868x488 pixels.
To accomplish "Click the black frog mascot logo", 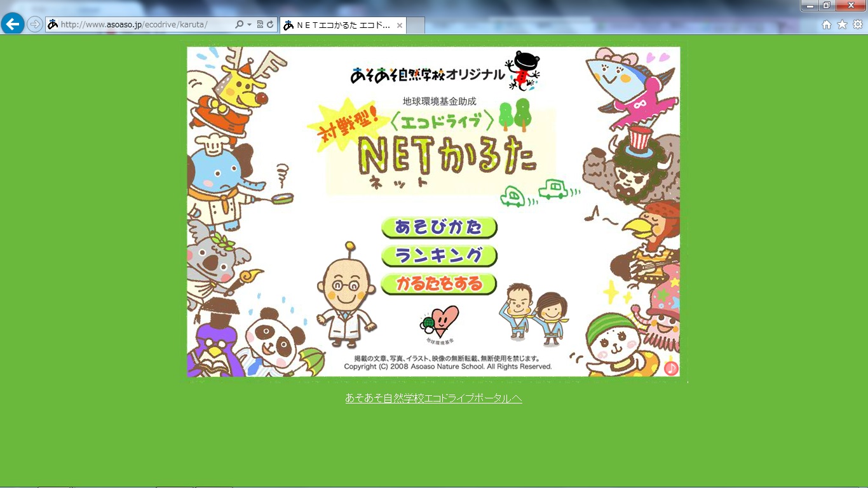I will point(524,71).
